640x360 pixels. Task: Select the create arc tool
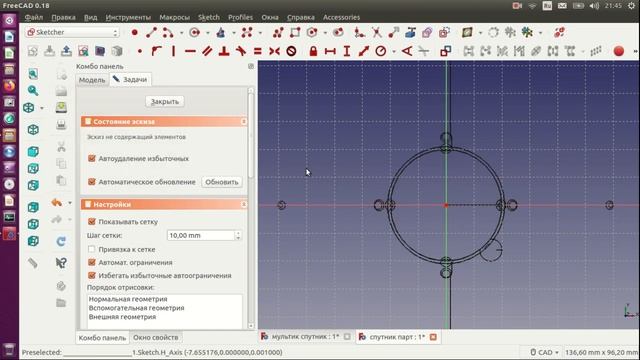click(168, 32)
